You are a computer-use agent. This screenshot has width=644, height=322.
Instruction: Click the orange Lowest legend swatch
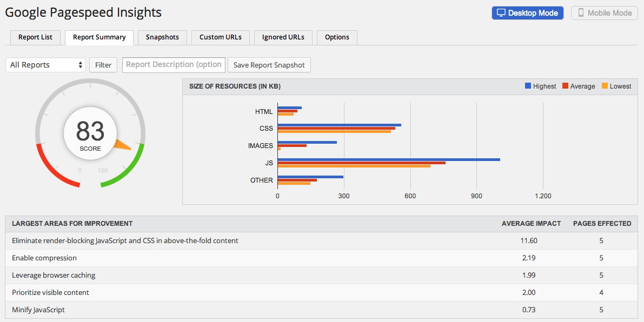[x=605, y=86]
